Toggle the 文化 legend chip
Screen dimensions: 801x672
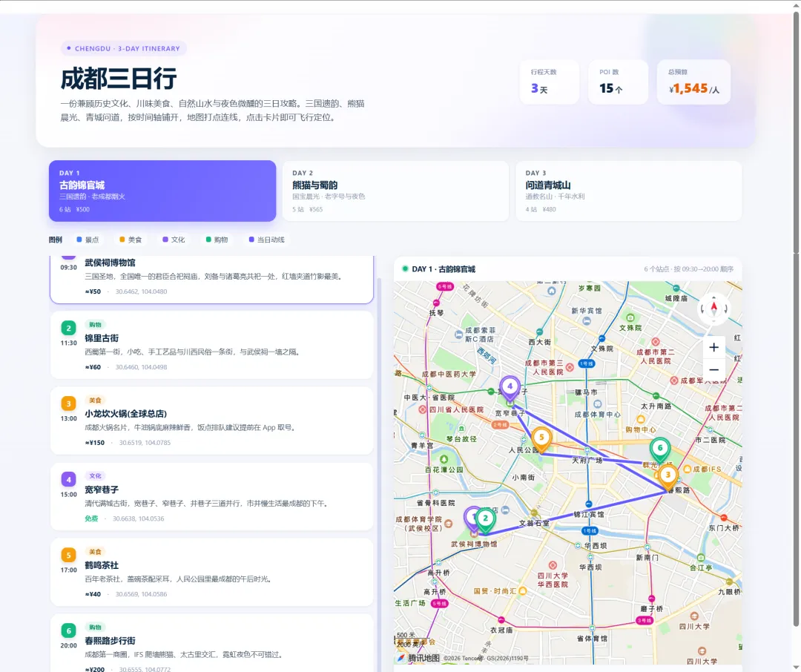(x=174, y=240)
